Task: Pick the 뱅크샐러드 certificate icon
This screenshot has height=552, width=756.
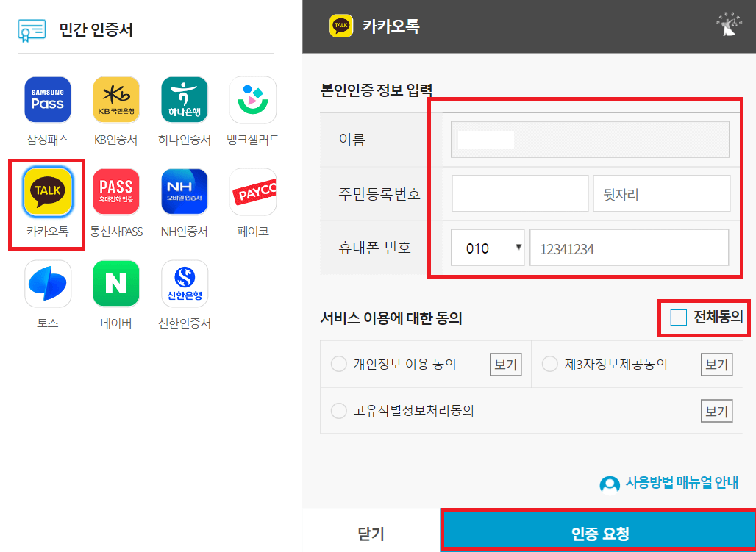Action: pyautogui.click(x=253, y=100)
